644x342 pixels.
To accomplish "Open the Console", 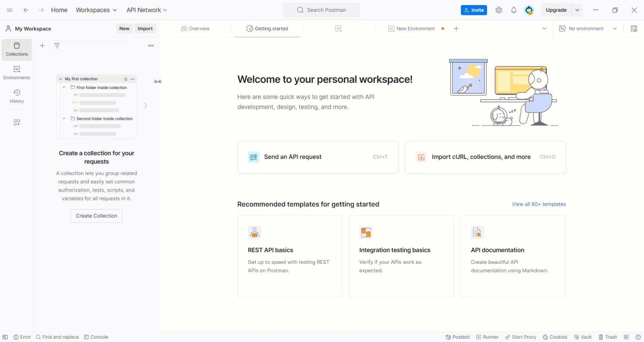I will 96,337.
